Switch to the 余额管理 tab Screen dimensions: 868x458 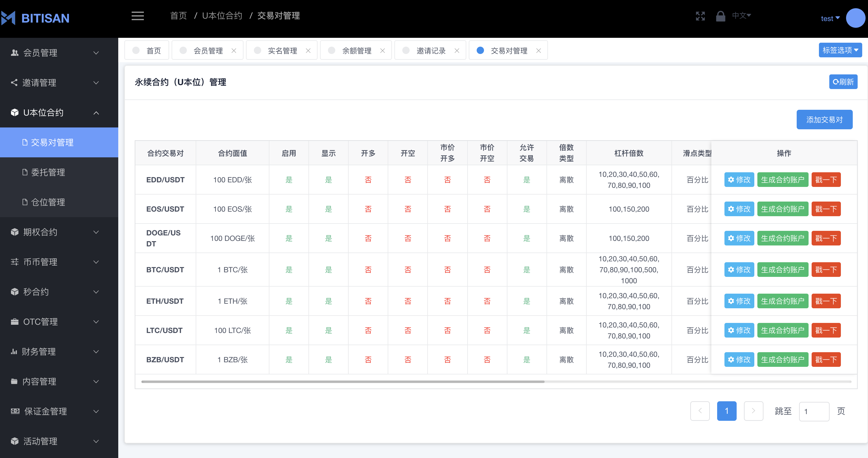[x=357, y=51]
